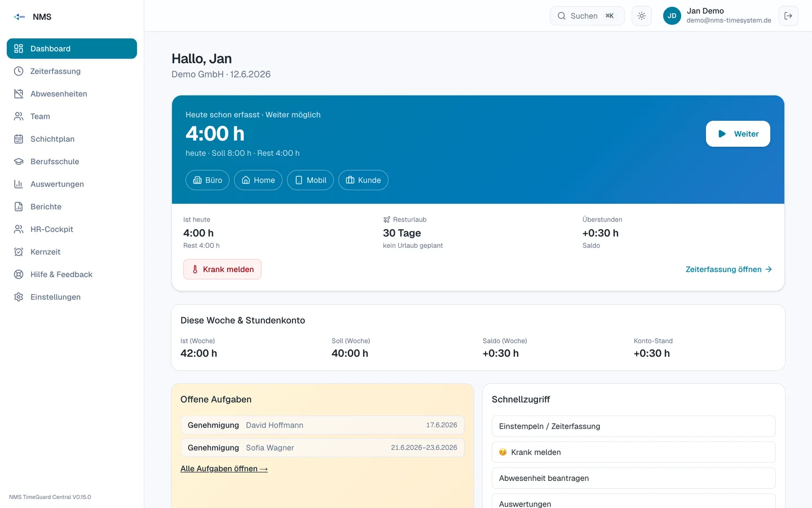Toggle the light/dark theme sun icon
The height and width of the screenshot is (508, 812).
click(x=642, y=16)
